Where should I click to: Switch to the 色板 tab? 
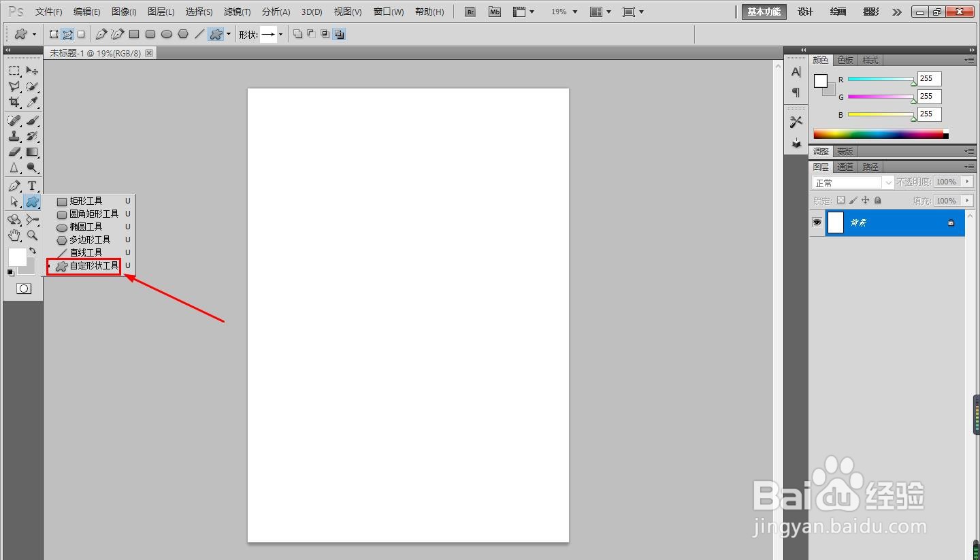click(845, 61)
